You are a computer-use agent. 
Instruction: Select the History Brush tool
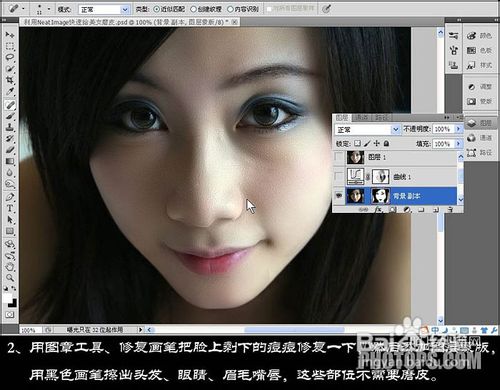click(x=10, y=139)
